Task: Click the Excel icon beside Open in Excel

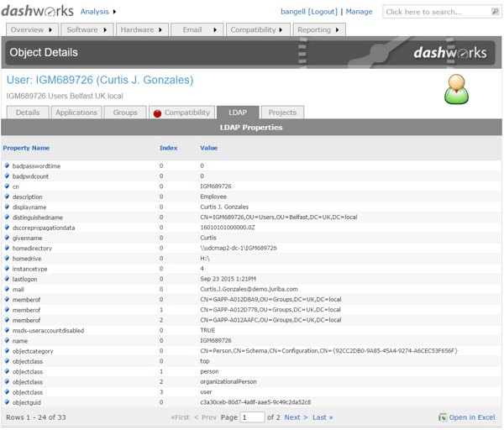Action: point(443,417)
